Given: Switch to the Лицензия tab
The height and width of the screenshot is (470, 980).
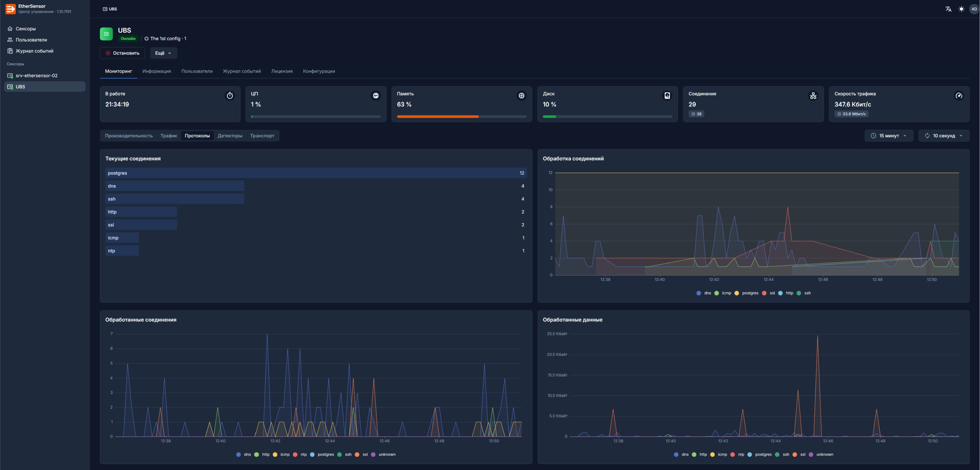Looking at the screenshot, I should [282, 71].
